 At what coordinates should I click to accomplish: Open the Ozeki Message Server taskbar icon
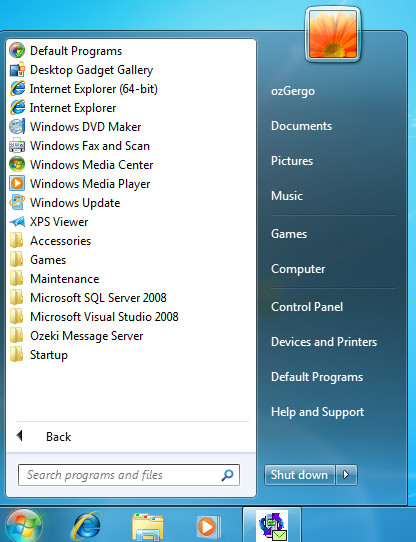point(272,526)
